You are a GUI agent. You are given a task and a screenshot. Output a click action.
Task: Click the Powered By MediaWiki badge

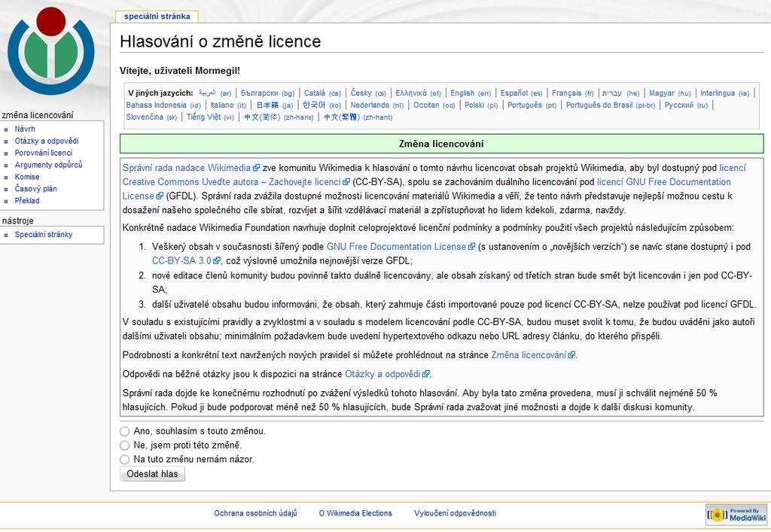736,514
